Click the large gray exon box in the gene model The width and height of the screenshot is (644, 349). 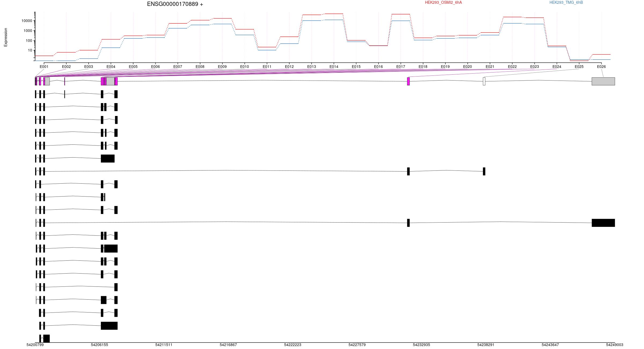click(603, 81)
